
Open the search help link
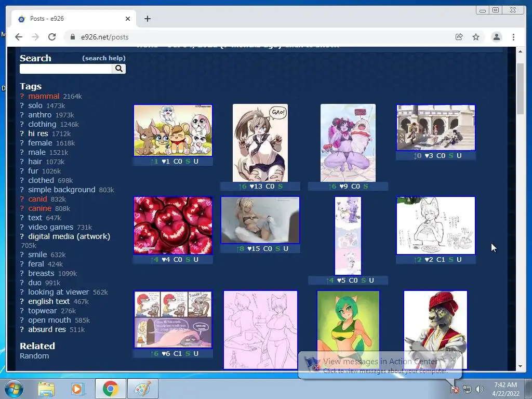104,58
